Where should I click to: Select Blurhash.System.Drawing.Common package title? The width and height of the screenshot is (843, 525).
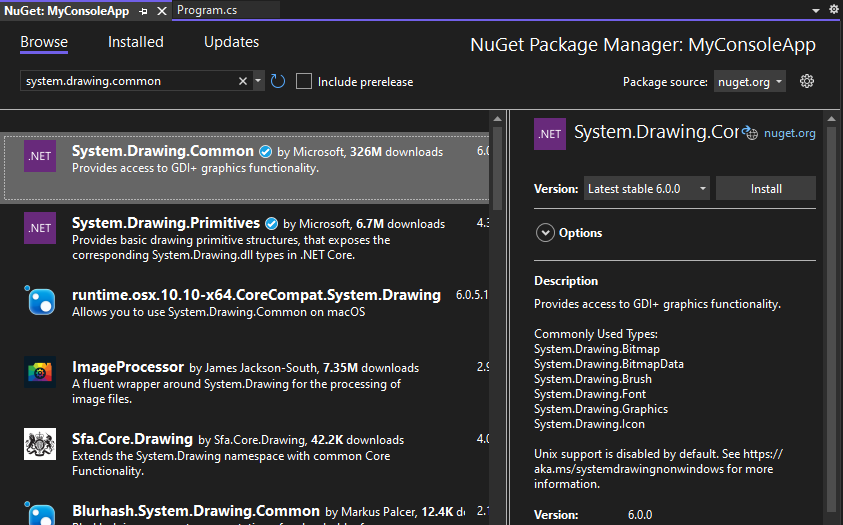[196, 511]
